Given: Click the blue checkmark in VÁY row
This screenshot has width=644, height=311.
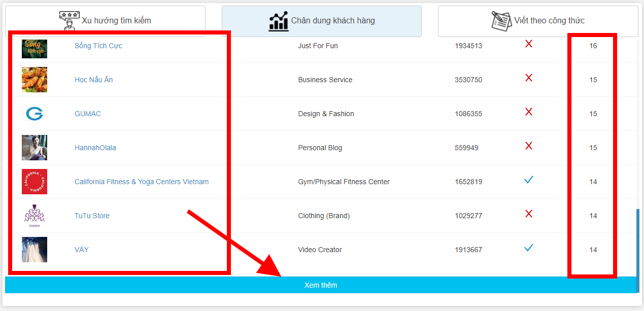Looking at the screenshot, I should [529, 248].
